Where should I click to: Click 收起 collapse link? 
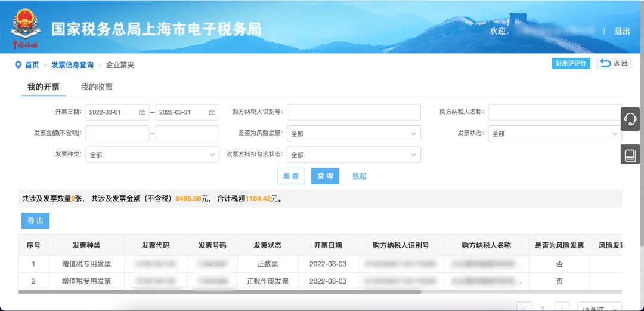359,176
